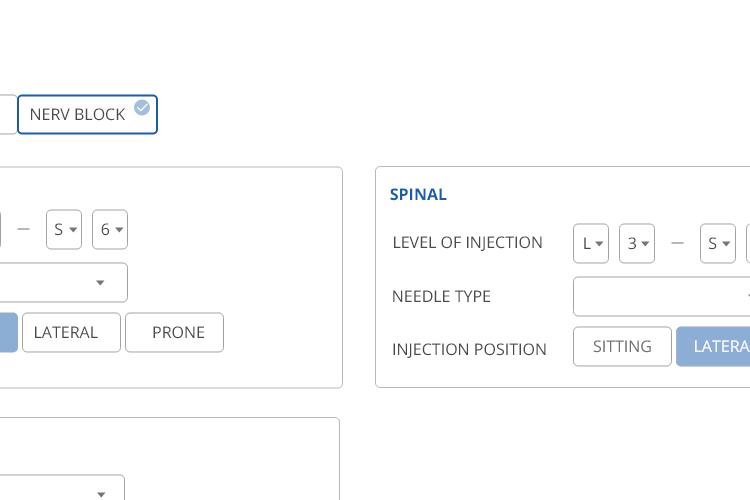Open the 6 dropdown in left panel
750x500 pixels.
[110, 230]
